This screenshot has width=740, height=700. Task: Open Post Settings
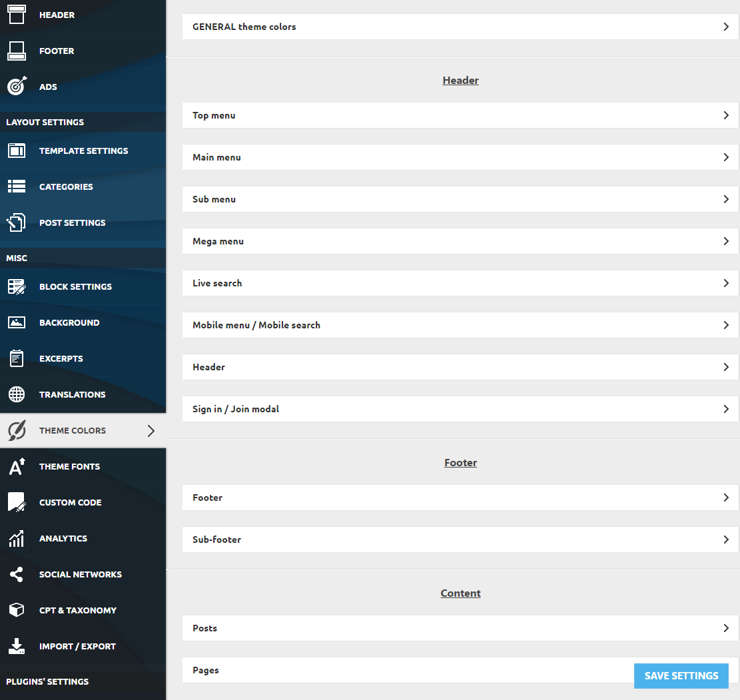pyautogui.click(x=83, y=222)
